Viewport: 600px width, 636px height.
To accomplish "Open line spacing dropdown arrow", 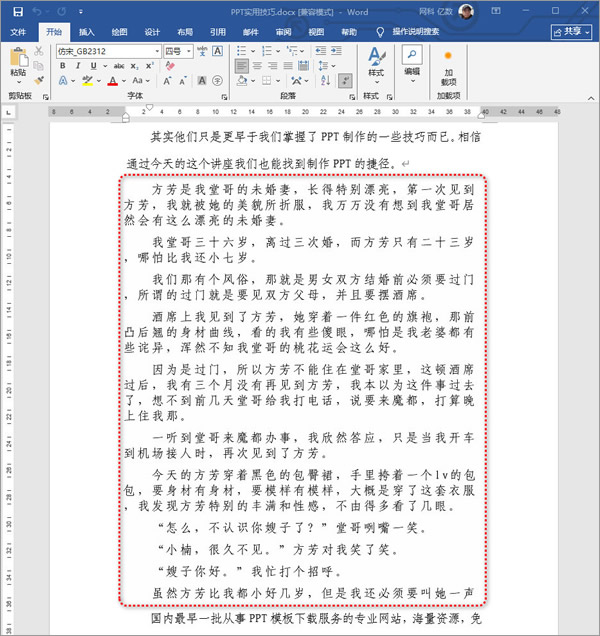I will point(333,66).
